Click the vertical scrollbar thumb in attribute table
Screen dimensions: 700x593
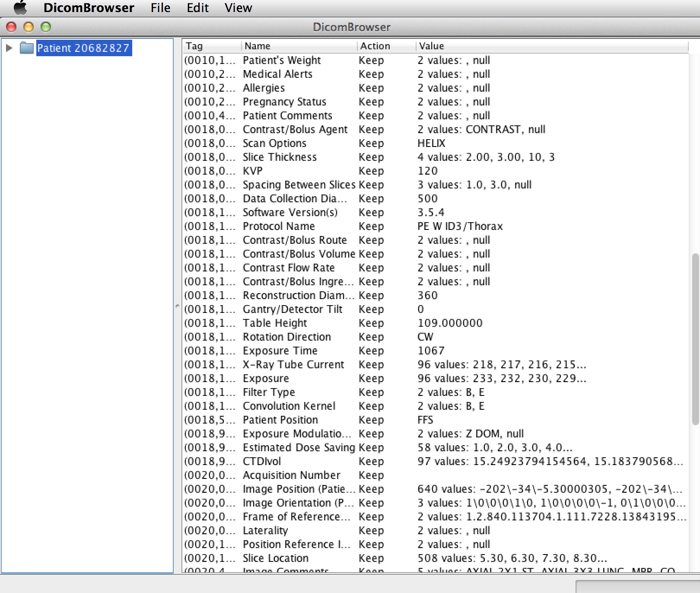[x=695, y=339]
